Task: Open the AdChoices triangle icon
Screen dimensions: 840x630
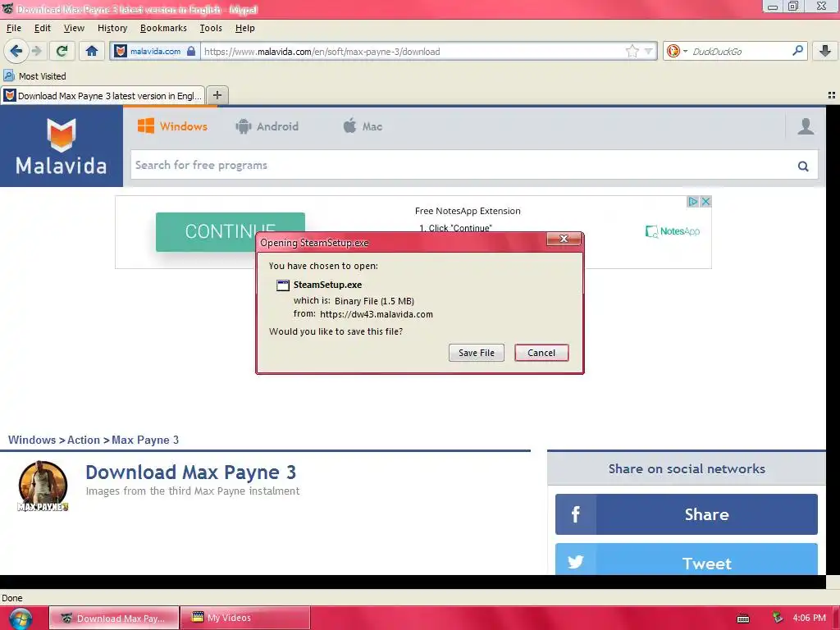Action: pyautogui.click(x=692, y=202)
